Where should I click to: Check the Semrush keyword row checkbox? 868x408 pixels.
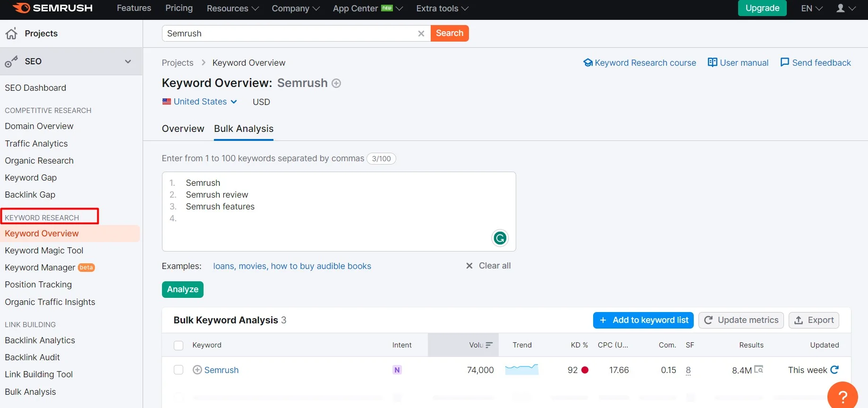click(179, 370)
